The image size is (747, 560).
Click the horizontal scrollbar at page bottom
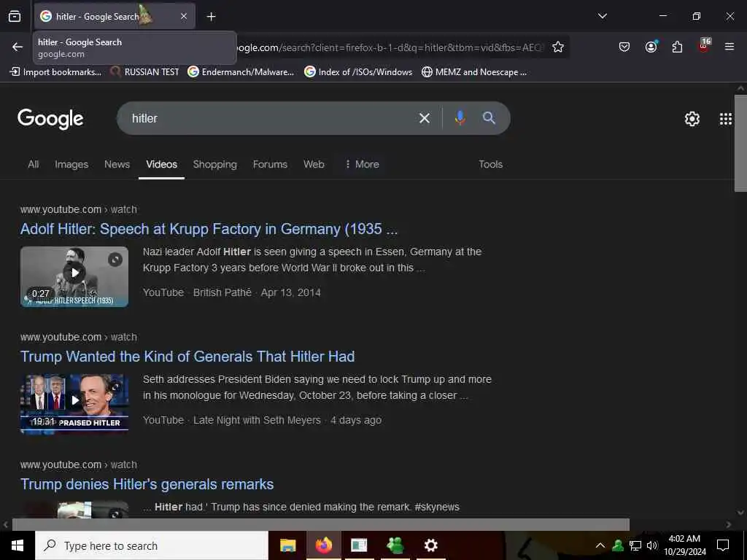[321, 524]
